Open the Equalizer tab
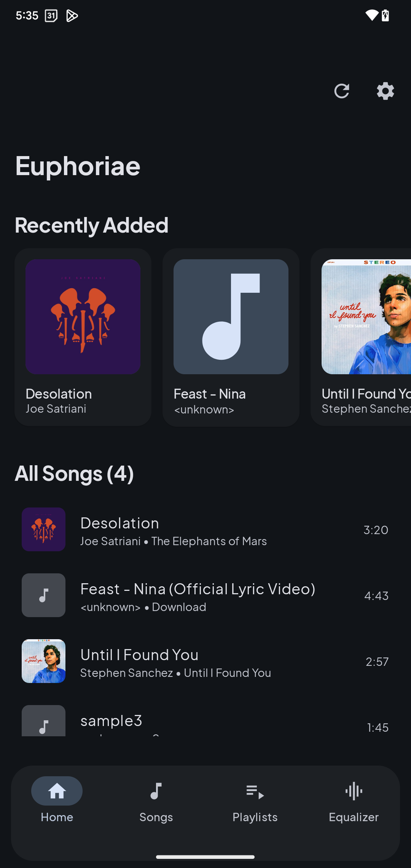Screen dimensions: 411x868 (354, 799)
